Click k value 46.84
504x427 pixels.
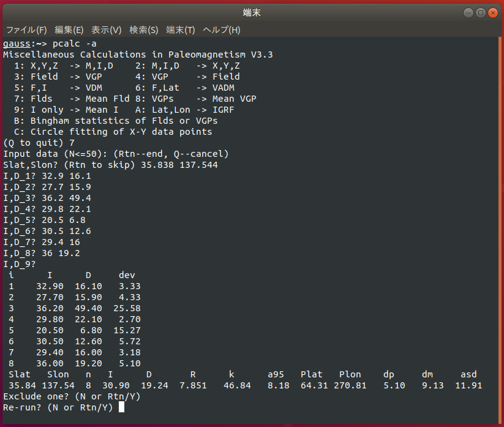pos(237,385)
